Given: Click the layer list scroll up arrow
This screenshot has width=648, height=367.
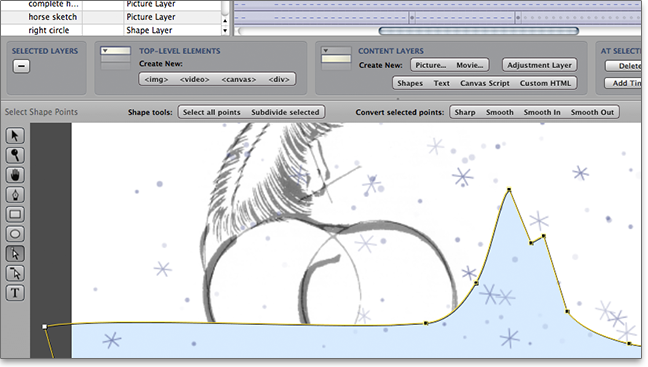Looking at the screenshot, I should [225, 20].
